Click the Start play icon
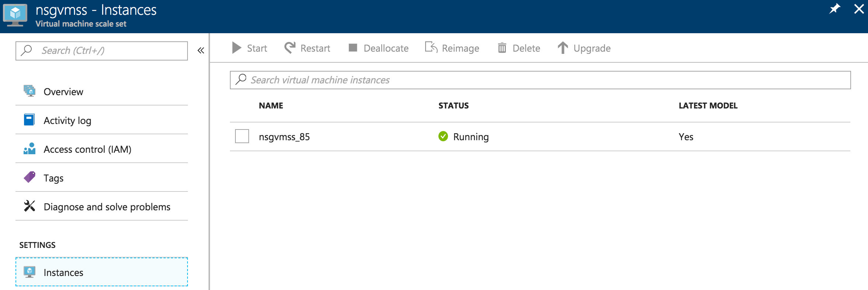868x290 pixels. pyautogui.click(x=237, y=48)
